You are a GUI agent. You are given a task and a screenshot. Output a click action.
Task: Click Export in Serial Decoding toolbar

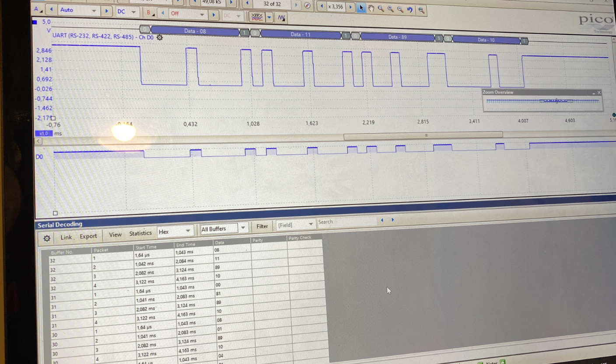(88, 236)
